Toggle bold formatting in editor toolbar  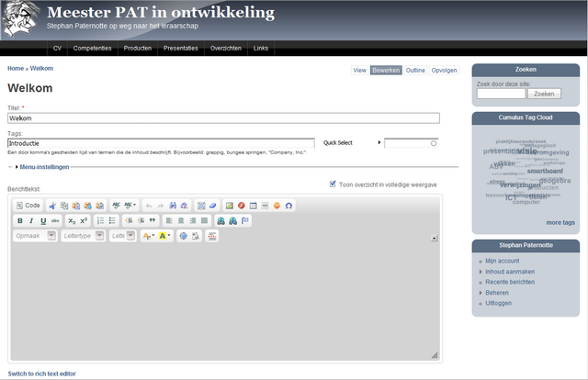[x=19, y=221]
